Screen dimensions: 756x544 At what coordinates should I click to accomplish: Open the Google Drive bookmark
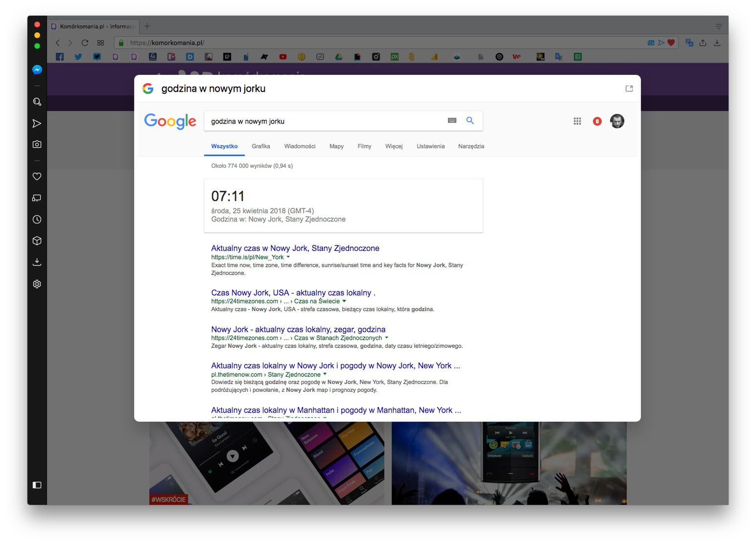pyautogui.click(x=338, y=57)
